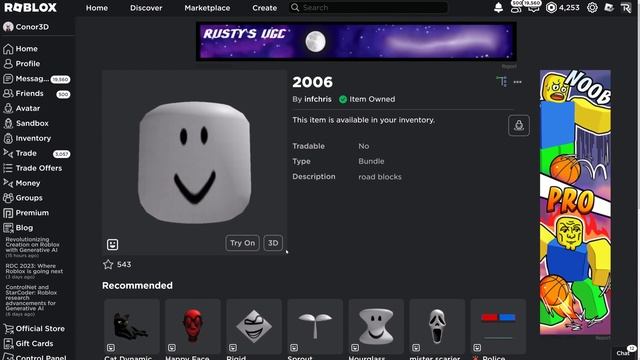The image size is (640, 360).
Task: Open creator infchris profile link
Action: tap(318, 99)
